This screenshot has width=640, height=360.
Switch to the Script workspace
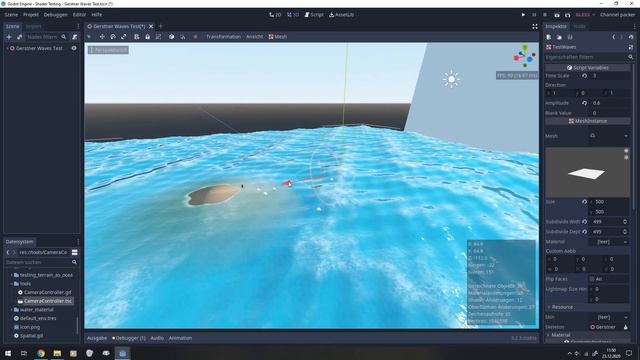point(314,15)
